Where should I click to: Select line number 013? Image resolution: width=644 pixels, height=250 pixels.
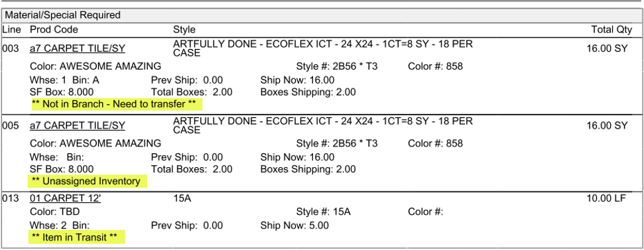11,199
